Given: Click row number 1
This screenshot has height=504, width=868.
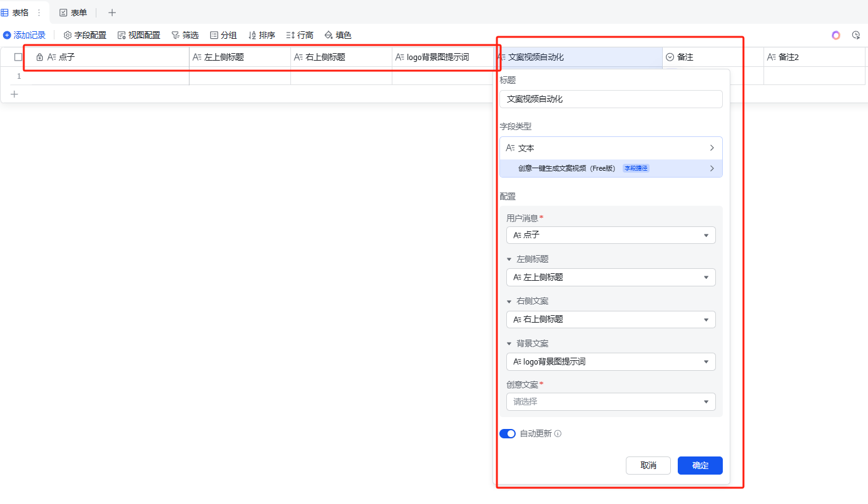Looking at the screenshot, I should [x=19, y=76].
